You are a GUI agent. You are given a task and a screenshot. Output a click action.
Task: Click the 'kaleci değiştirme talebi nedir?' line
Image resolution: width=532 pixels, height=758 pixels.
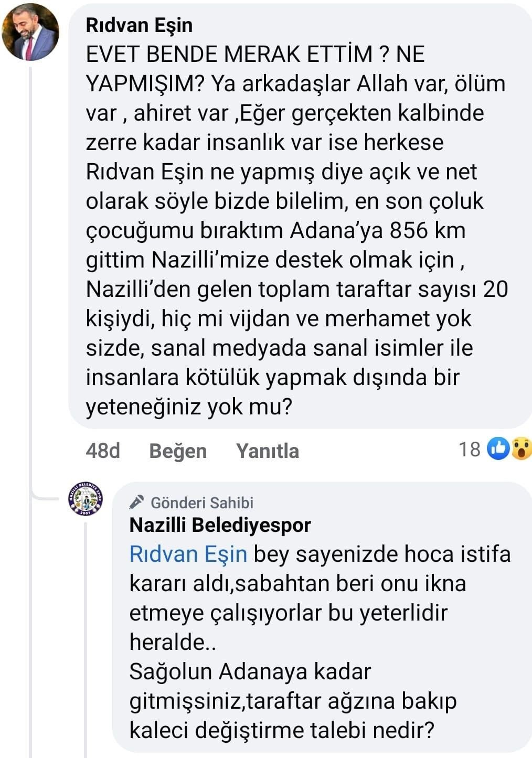pyautogui.click(x=282, y=730)
